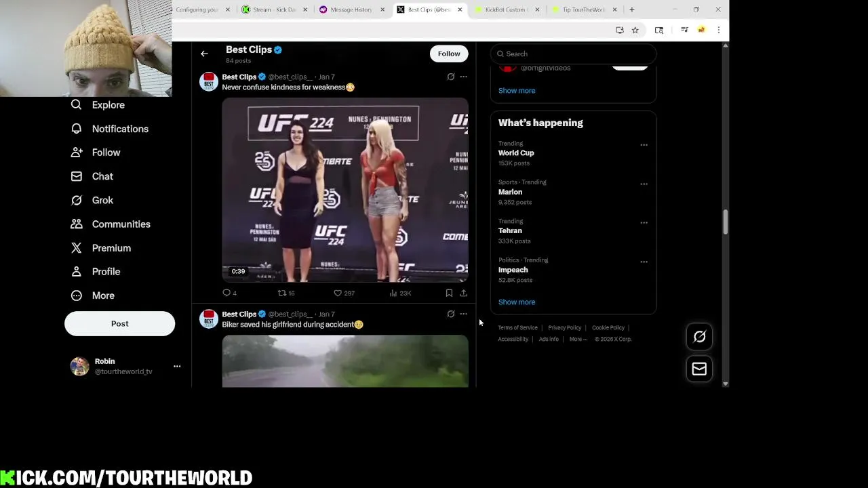Viewport: 868px width, 488px height.
Task: Click install app icon in address bar
Action: (620, 30)
